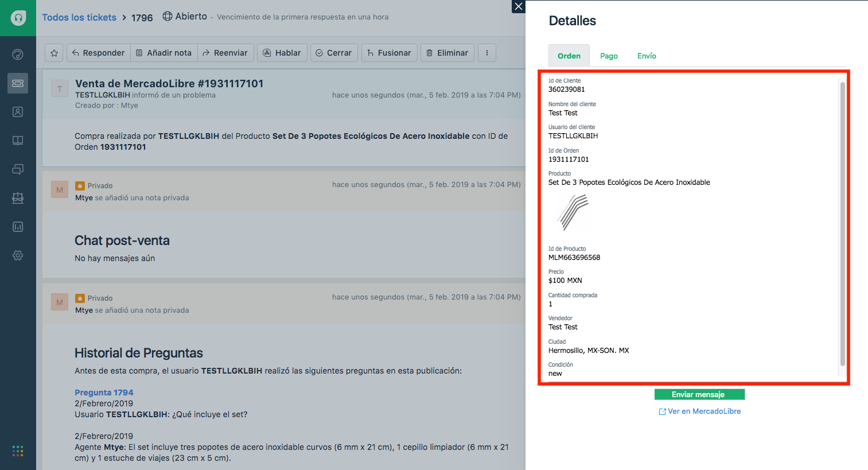The height and width of the screenshot is (470, 868).
Task: Select the city Hermosillo, MX-SON. MX
Action: tap(589, 351)
